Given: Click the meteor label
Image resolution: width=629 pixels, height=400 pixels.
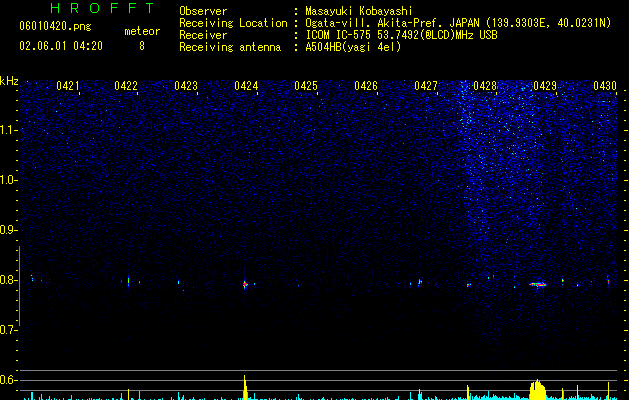Looking at the screenshot, I should pos(142,31).
